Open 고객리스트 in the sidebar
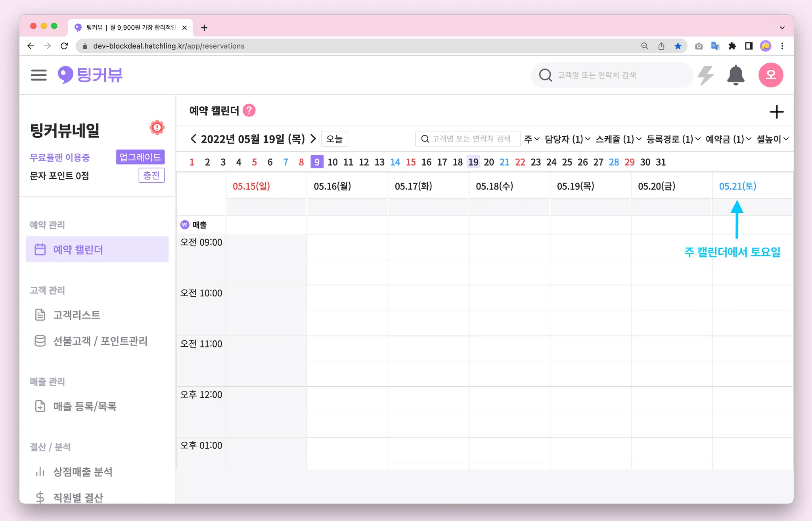The image size is (812, 521). pyautogui.click(x=77, y=315)
